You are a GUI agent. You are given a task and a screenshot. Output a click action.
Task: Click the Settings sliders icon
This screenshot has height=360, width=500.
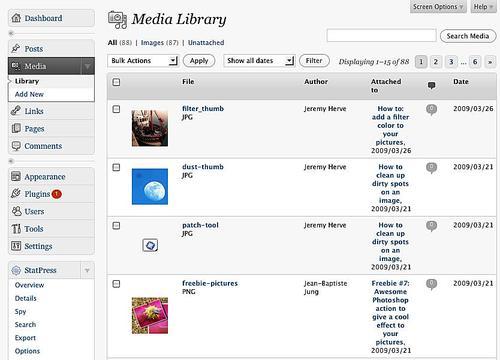click(16, 246)
